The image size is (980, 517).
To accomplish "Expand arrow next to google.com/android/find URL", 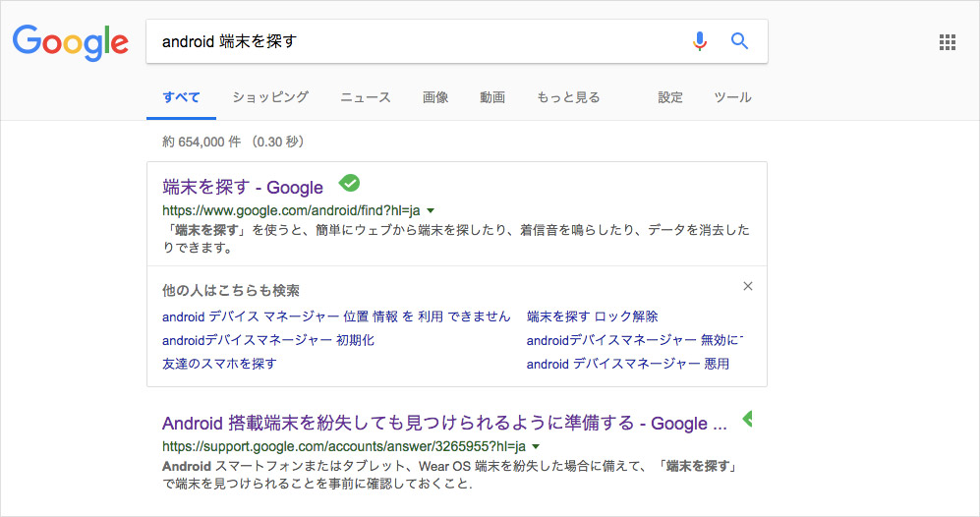I will pos(430,211).
